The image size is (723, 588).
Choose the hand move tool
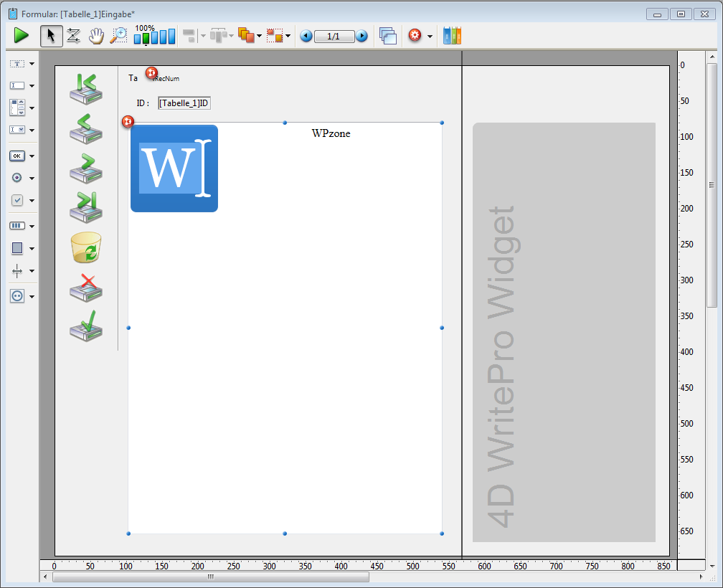pos(95,36)
